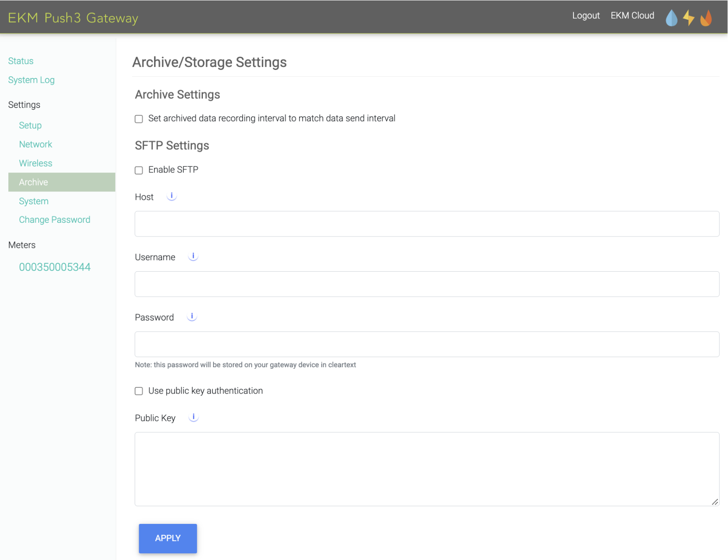
Task: Open System settings in sidebar
Action: coord(34,201)
